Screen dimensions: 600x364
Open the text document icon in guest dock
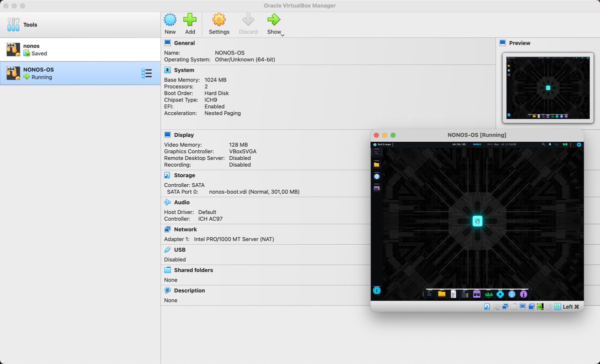[x=453, y=294]
